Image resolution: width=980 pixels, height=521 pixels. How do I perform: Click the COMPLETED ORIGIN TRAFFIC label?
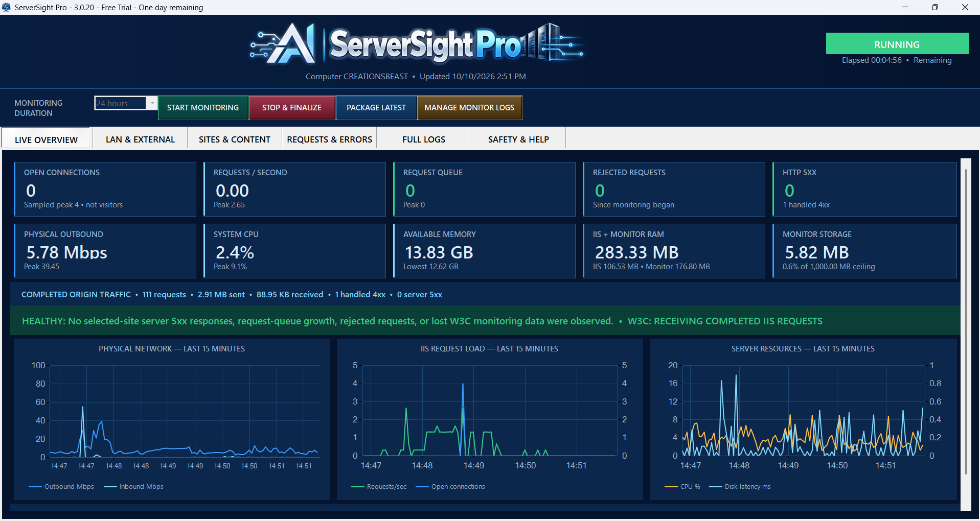coord(76,295)
